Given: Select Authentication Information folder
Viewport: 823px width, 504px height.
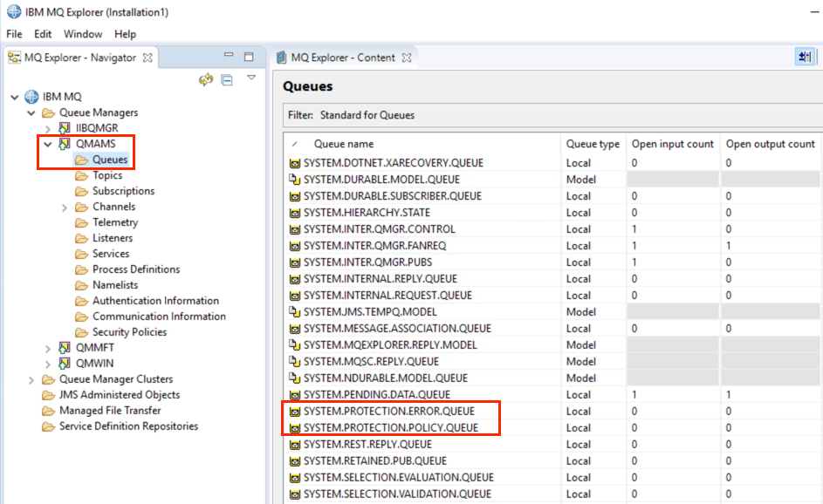Looking at the screenshot, I should pyautogui.click(x=156, y=301).
